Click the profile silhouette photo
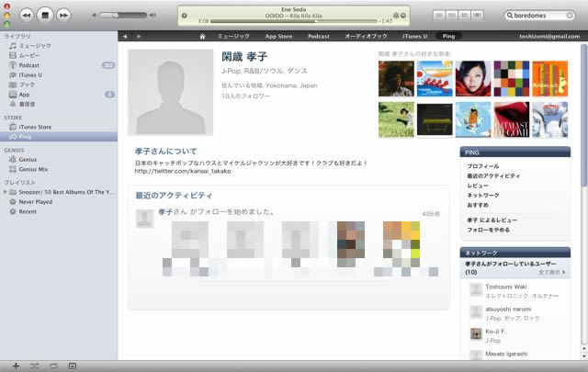Viewport: 588px width, 372px height. point(171,92)
